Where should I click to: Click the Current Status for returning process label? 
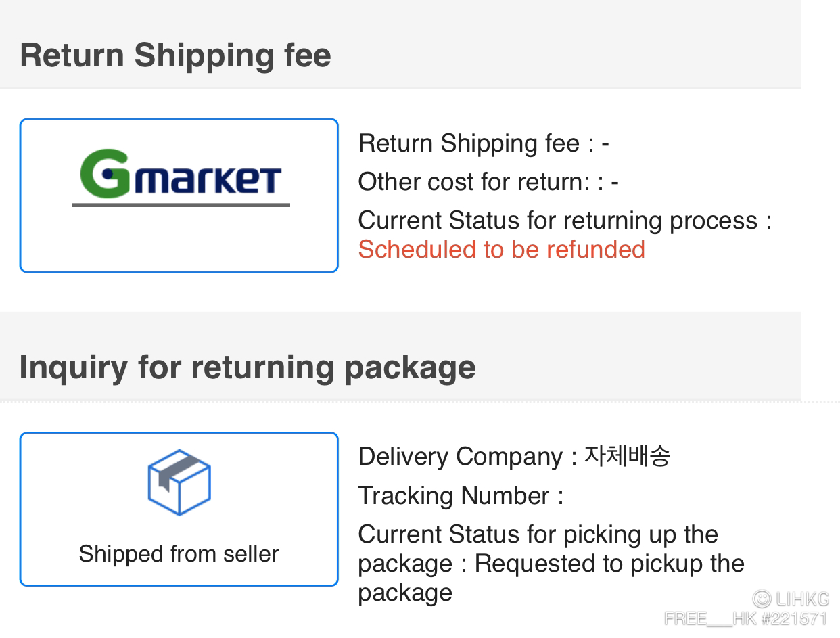565,221
